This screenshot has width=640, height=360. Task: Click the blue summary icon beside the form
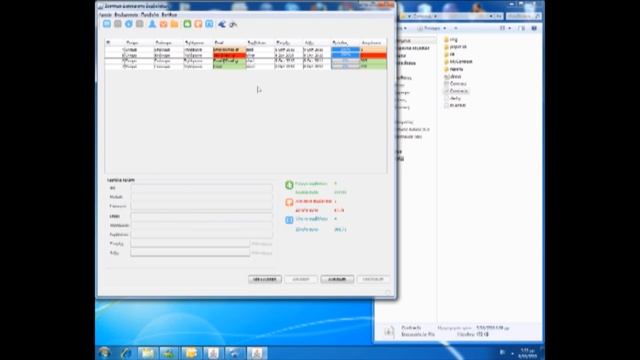pyautogui.click(x=289, y=220)
